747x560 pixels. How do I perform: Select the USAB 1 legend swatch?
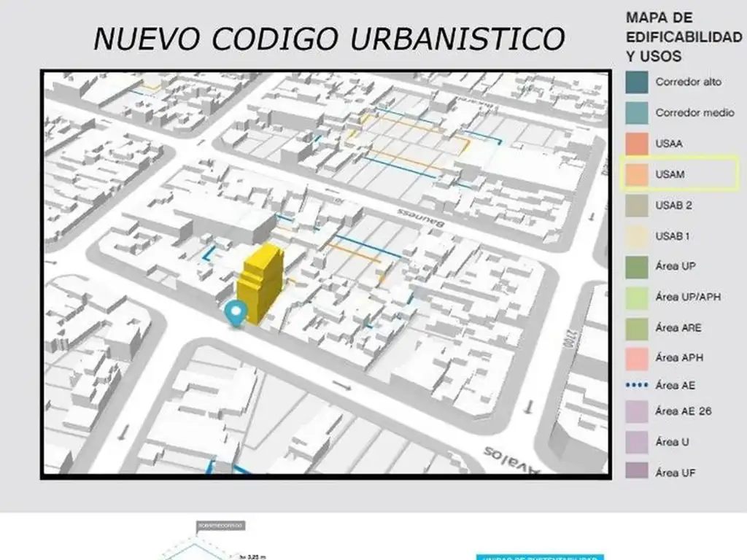pyautogui.click(x=635, y=236)
